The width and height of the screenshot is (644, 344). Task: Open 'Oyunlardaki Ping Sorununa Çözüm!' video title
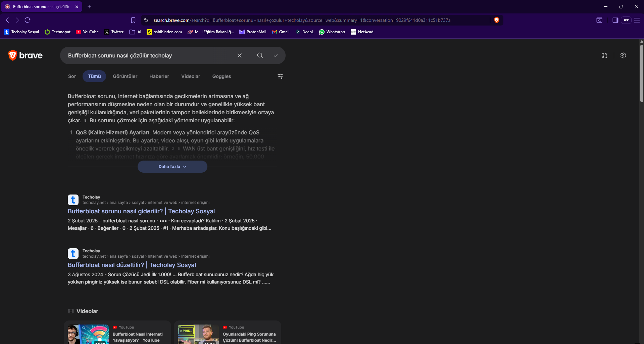coord(249,337)
